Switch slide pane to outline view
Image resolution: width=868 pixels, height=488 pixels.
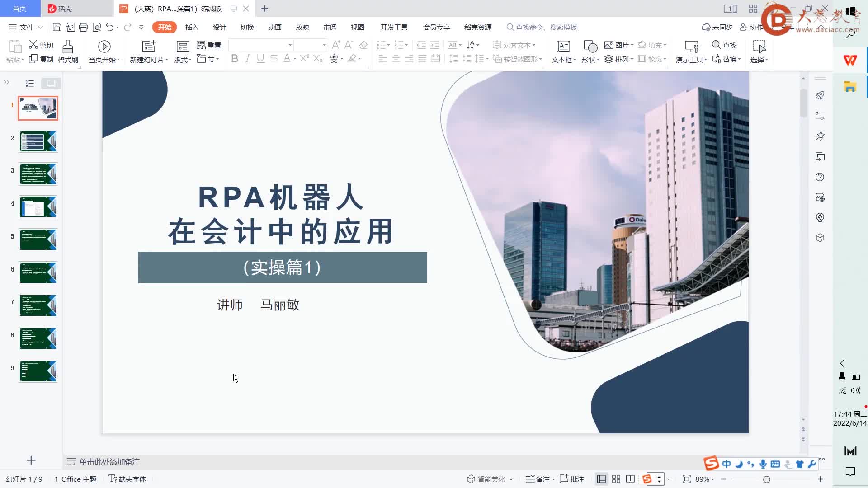30,83
